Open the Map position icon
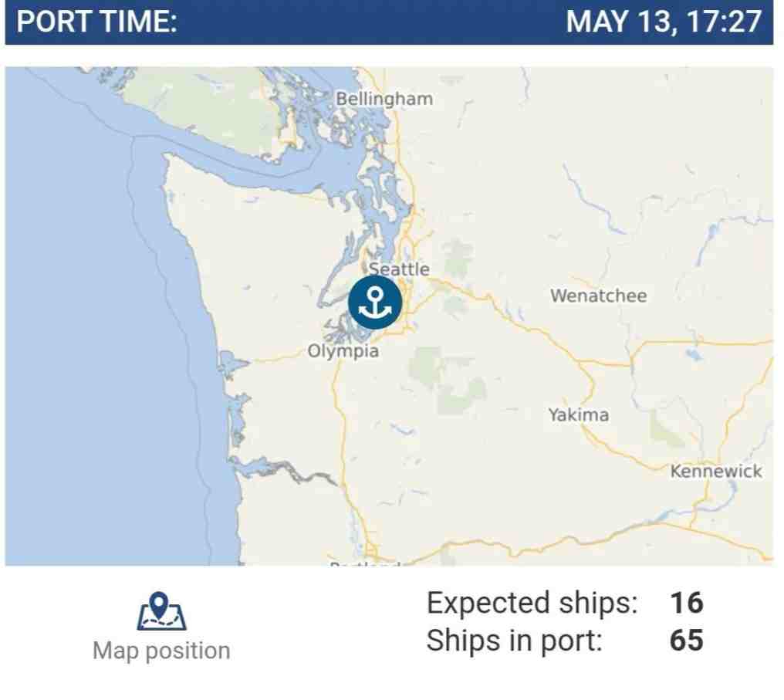 161,611
